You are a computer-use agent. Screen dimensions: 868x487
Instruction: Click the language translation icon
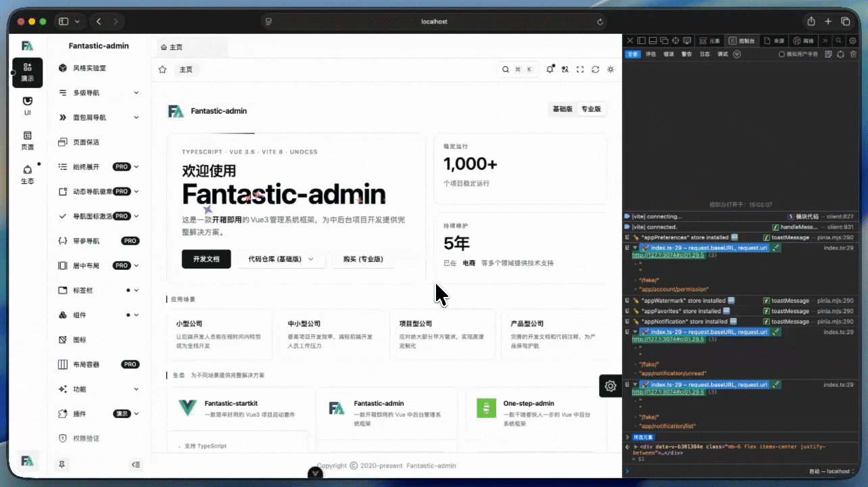point(565,70)
